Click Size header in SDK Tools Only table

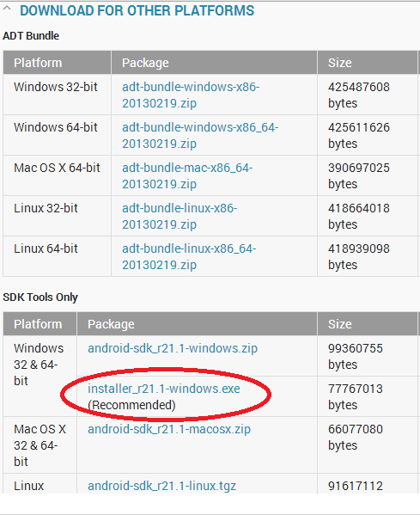pos(368,324)
